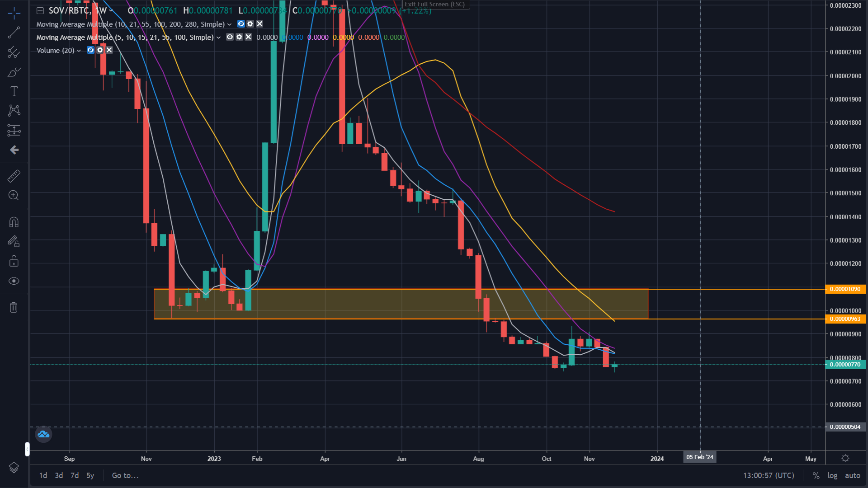Screen dimensions: 868x488
Task: Click the green MA value 0.0000
Action: tap(394, 38)
